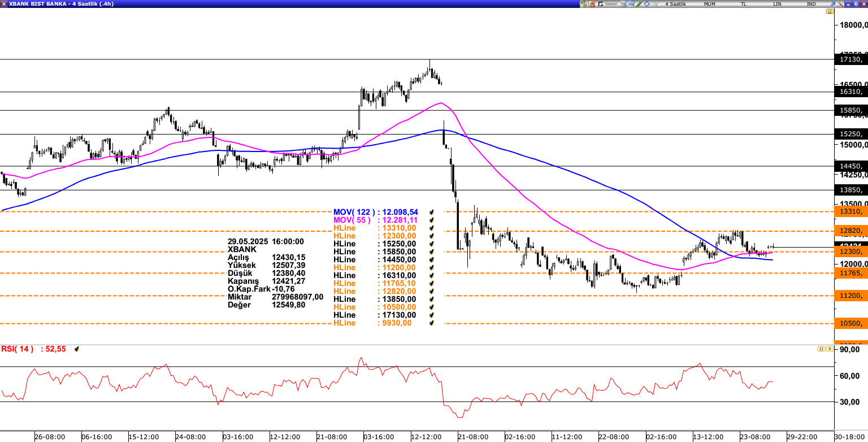The height and width of the screenshot is (442, 868).
Task: Toggle the checkmark for HLine 17130,00
Action: pos(432,315)
